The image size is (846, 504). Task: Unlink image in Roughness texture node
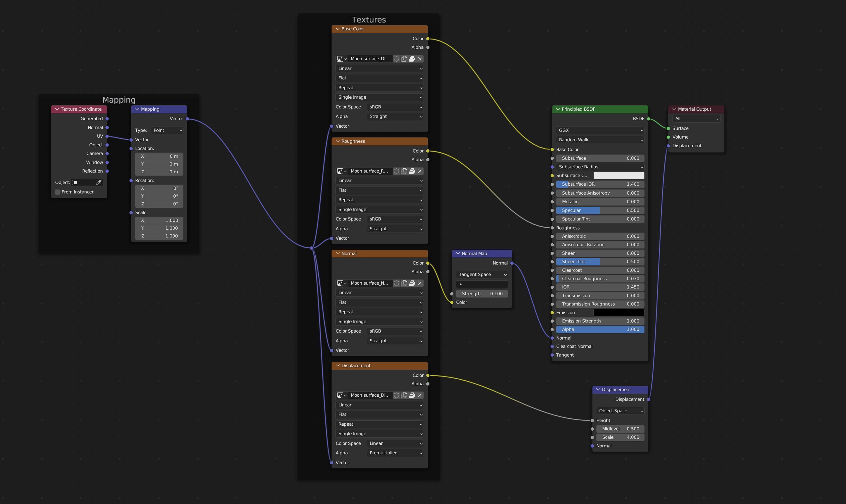click(420, 171)
